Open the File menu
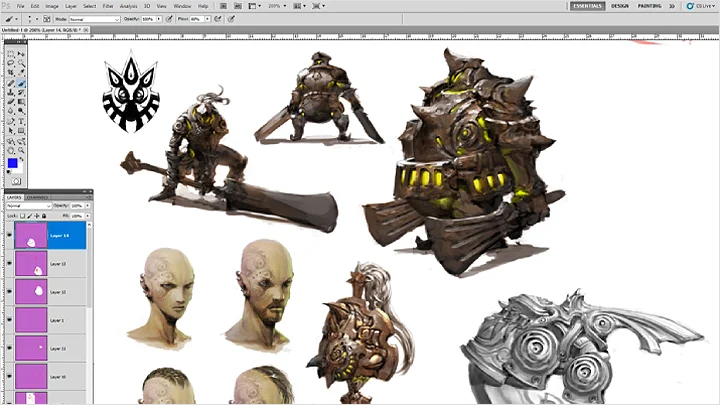Image resolution: width=720 pixels, height=405 pixels. pos(21,6)
